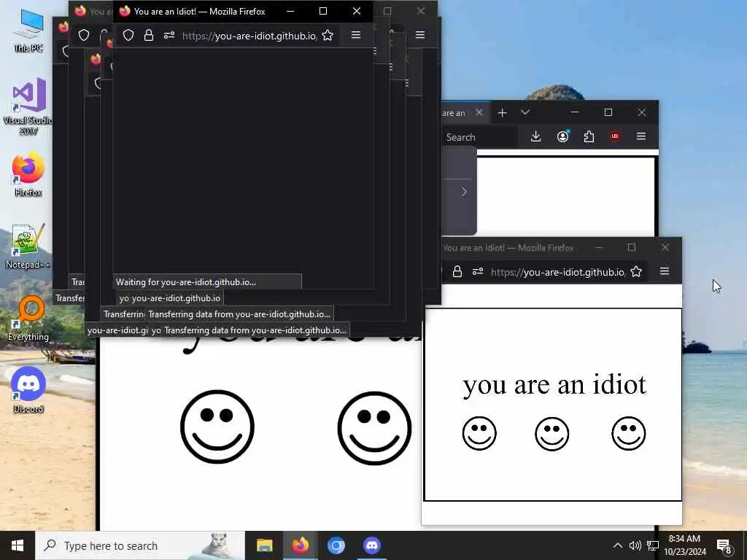Bookmark page with star in front popup
Image resolution: width=747 pixels, height=560 pixels.
pos(328,35)
